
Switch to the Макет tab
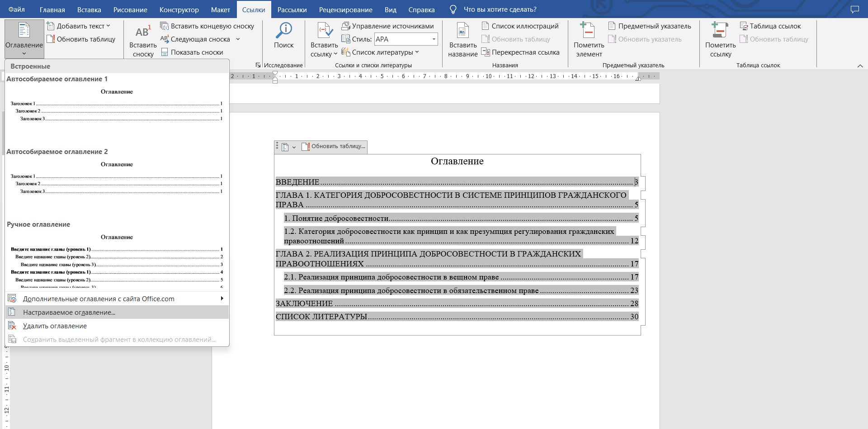221,9
